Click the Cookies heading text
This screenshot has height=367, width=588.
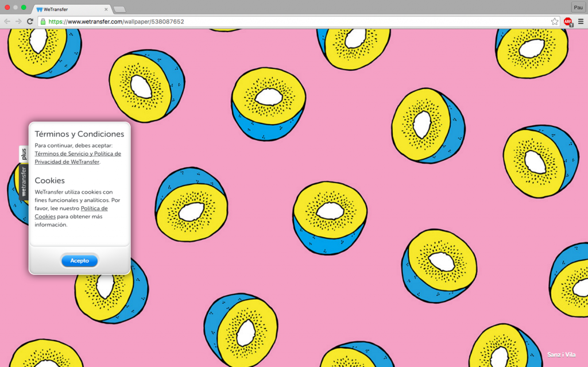click(x=49, y=180)
